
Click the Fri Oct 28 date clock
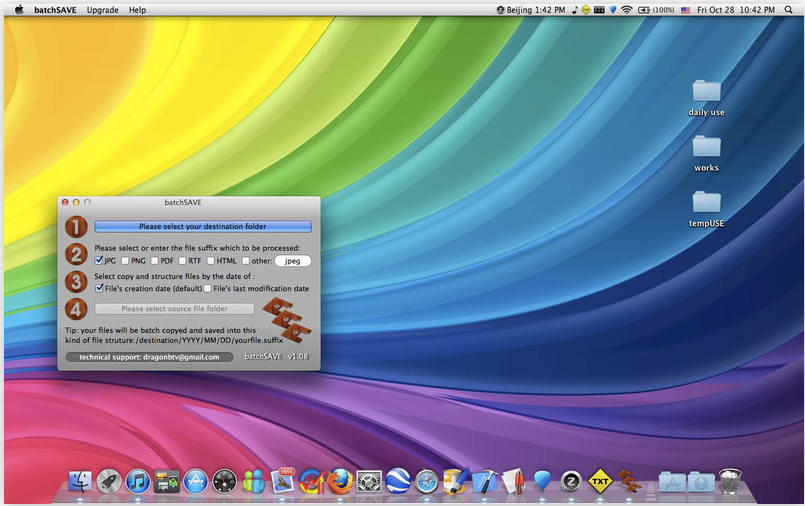pyautogui.click(x=736, y=10)
